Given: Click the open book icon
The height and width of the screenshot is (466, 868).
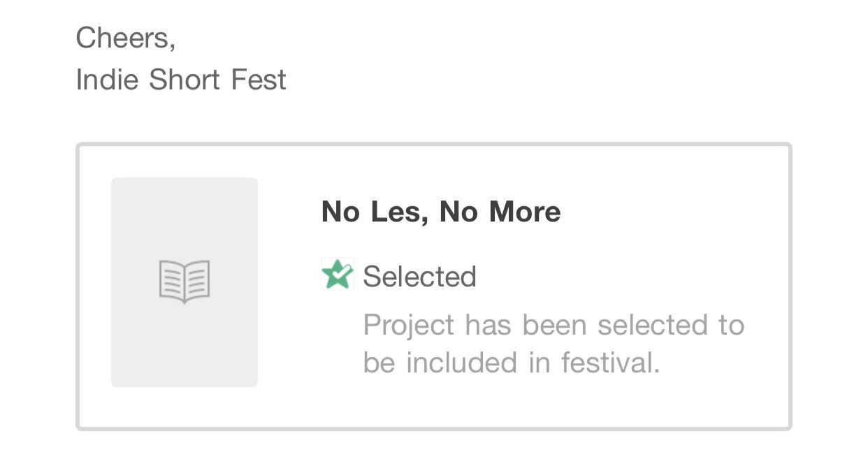Looking at the screenshot, I should coord(185,282).
